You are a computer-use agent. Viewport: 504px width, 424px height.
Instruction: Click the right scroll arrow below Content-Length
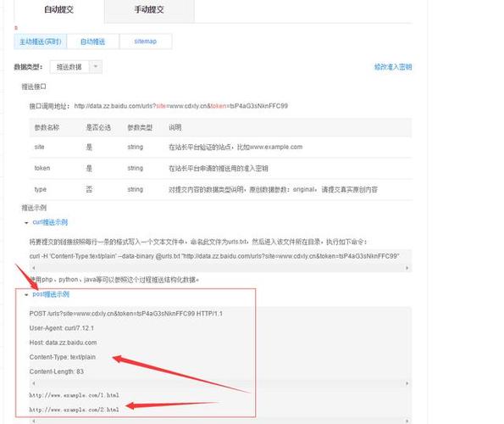407,383
